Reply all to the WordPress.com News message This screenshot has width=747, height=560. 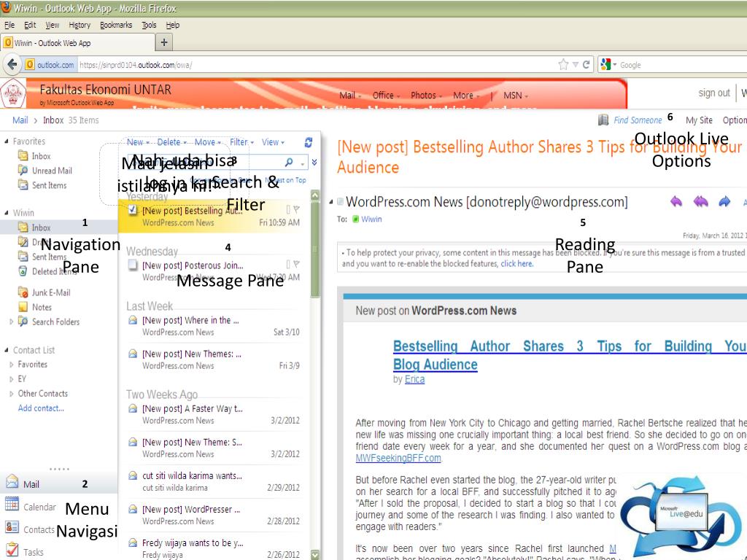[x=700, y=201]
